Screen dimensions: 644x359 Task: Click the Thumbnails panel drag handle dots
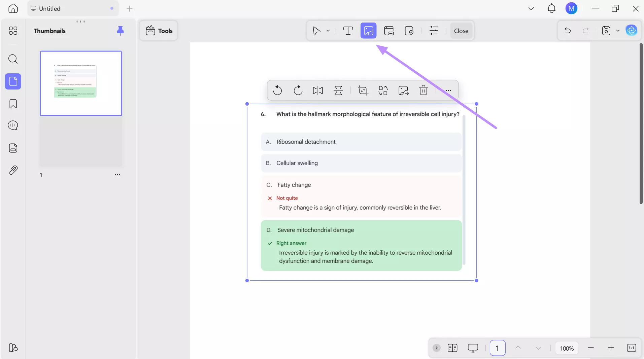click(x=80, y=21)
